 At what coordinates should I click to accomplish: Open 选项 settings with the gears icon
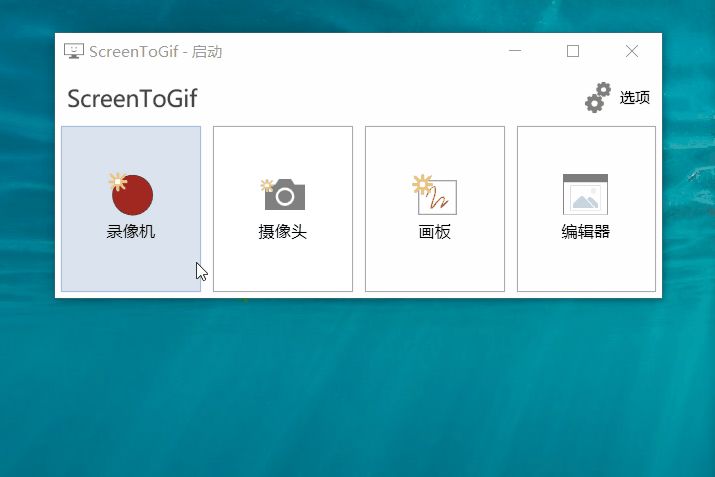tap(617, 98)
